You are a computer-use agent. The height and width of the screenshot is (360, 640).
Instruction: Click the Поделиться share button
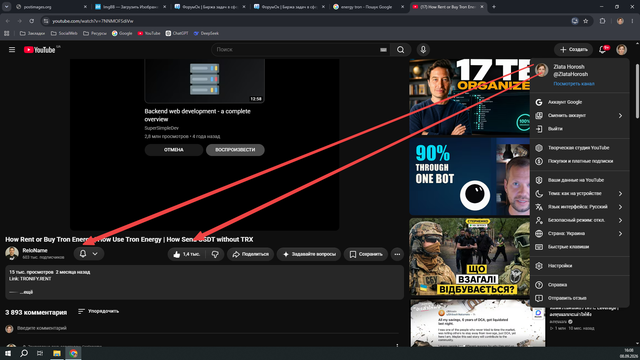click(251, 254)
